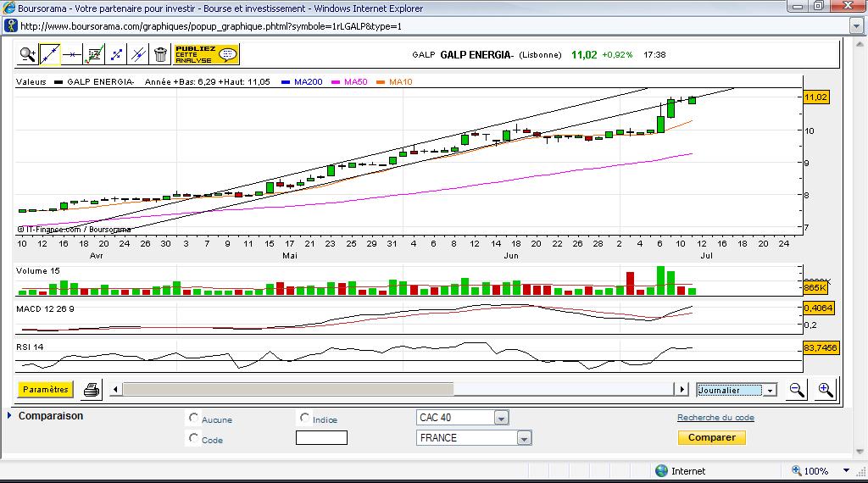Select the zoom magnifier chart tool
Image resolution: width=868 pixels, height=483 pixels.
27,54
